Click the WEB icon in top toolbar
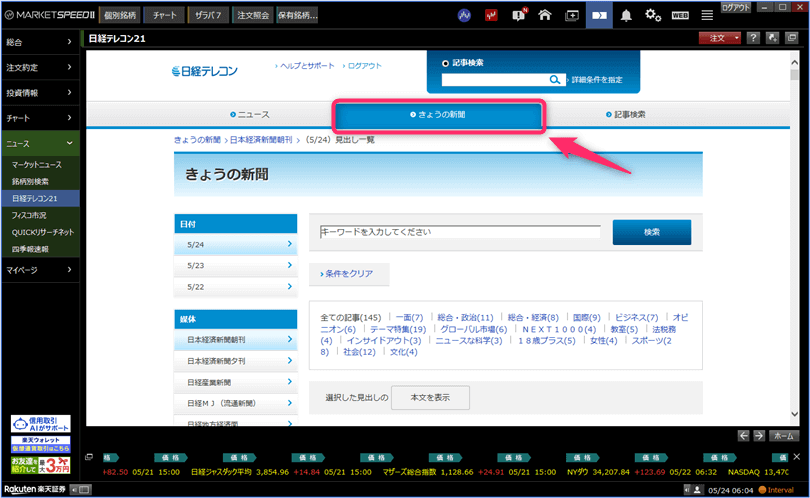 (680, 15)
